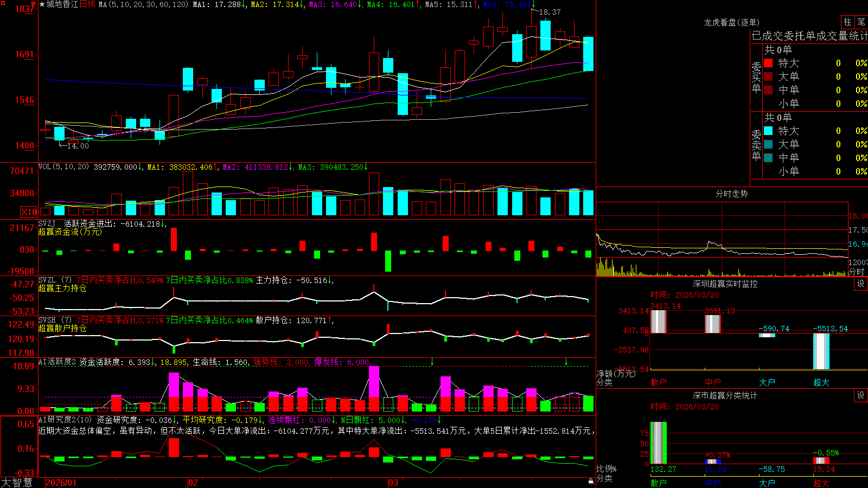The width and height of the screenshot is (868, 488).
Task: Click the 分时走势 panel title
Action: coord(731,194)
